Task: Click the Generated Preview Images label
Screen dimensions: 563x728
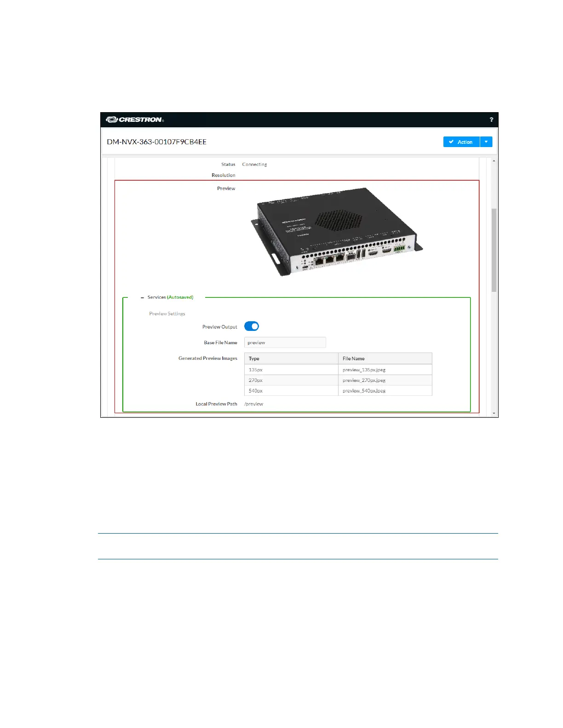Action: coord(208,358)
